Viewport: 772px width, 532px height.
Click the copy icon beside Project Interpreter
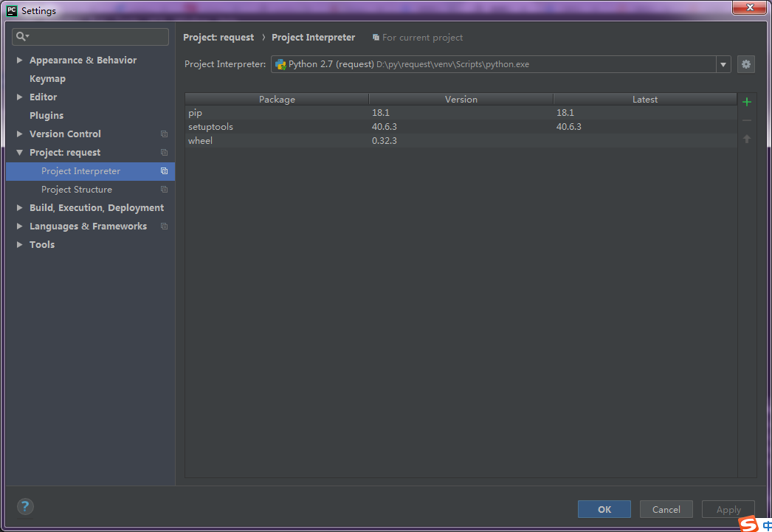click(164, 170)
